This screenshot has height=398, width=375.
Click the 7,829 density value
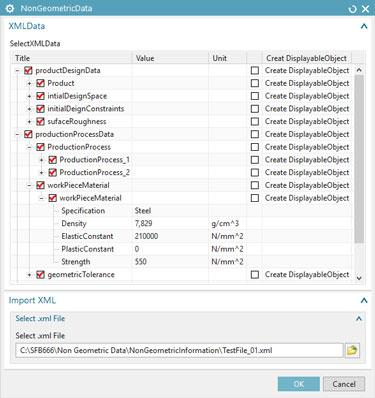(x=143, y=223)
